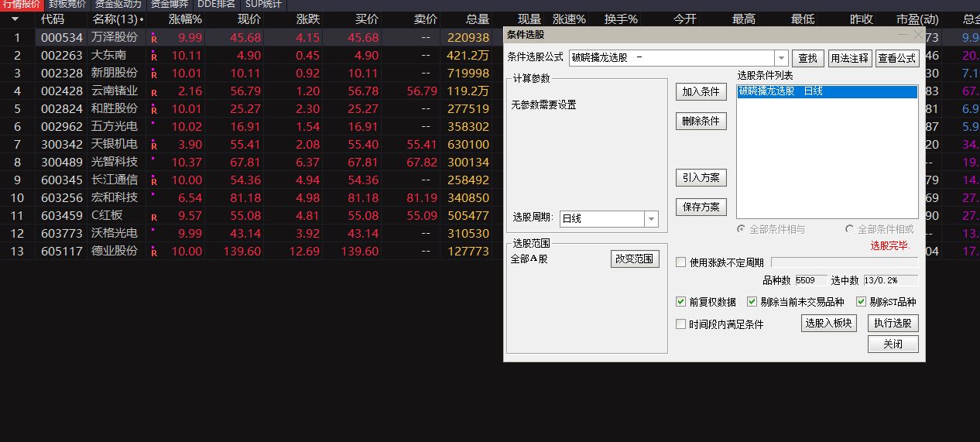
Task: Close the 条件选股 dialog with X
Action: (x=918, y=35)
